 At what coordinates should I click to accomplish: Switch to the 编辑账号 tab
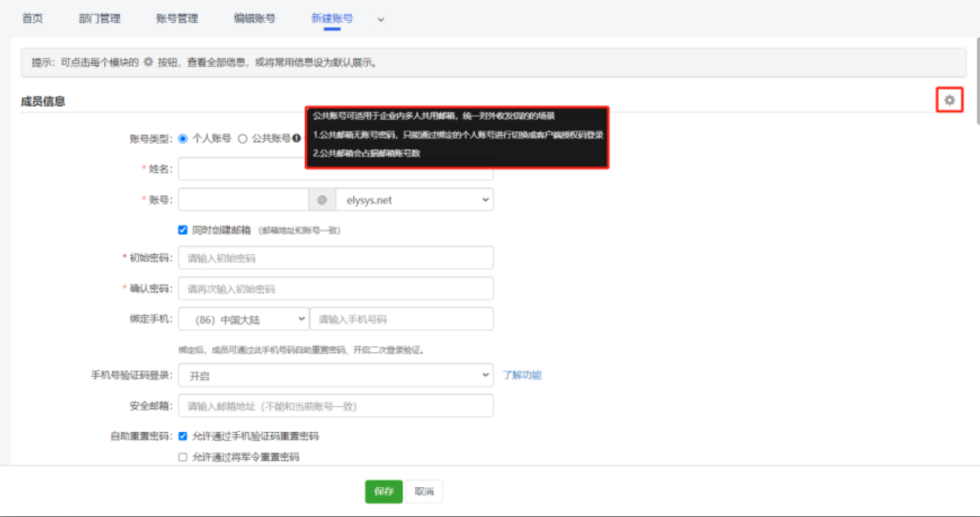[x=255, y=19]
